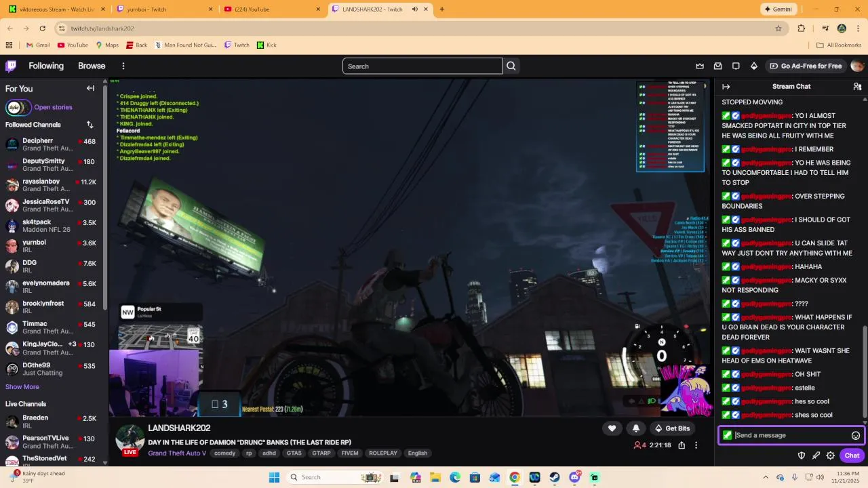This screenshot has height=488, width=868.
Task: Open sk4tpack channel in sidebar
Action: (x=53, y=226)
